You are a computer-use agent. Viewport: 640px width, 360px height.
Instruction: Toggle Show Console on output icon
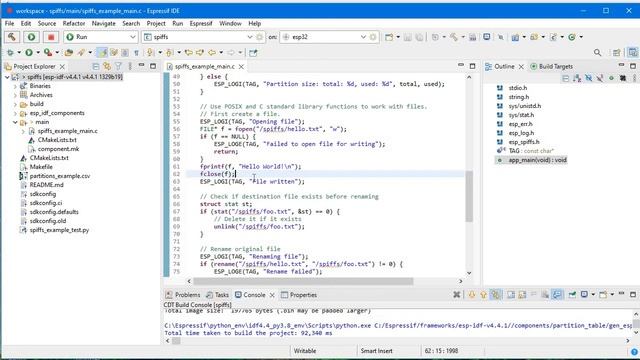coord(557,294)
